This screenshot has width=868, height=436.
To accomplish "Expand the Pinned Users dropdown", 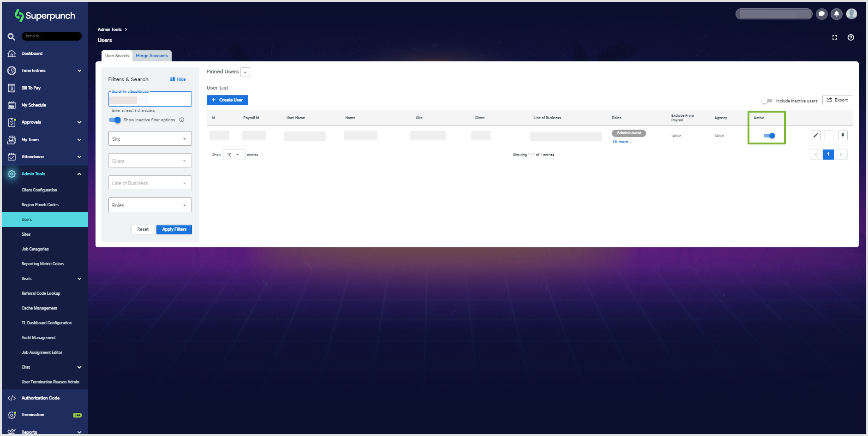I will point(245,72).
